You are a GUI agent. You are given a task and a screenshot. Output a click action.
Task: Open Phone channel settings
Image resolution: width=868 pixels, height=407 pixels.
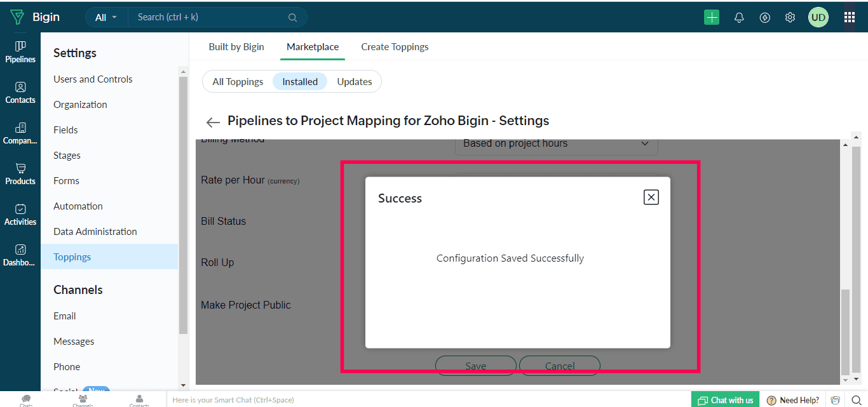(x=67, y=367)
